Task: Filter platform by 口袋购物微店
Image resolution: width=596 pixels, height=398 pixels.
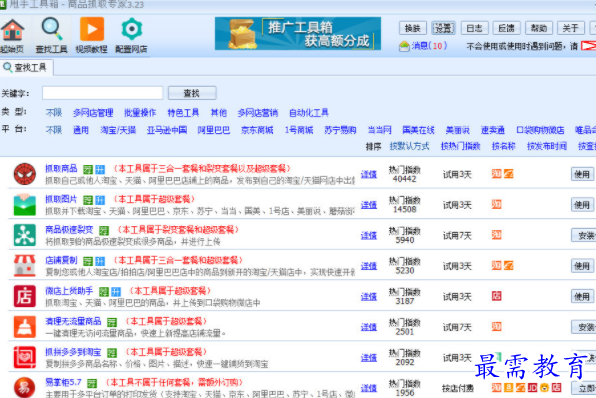Action: (x=540, y=130)
